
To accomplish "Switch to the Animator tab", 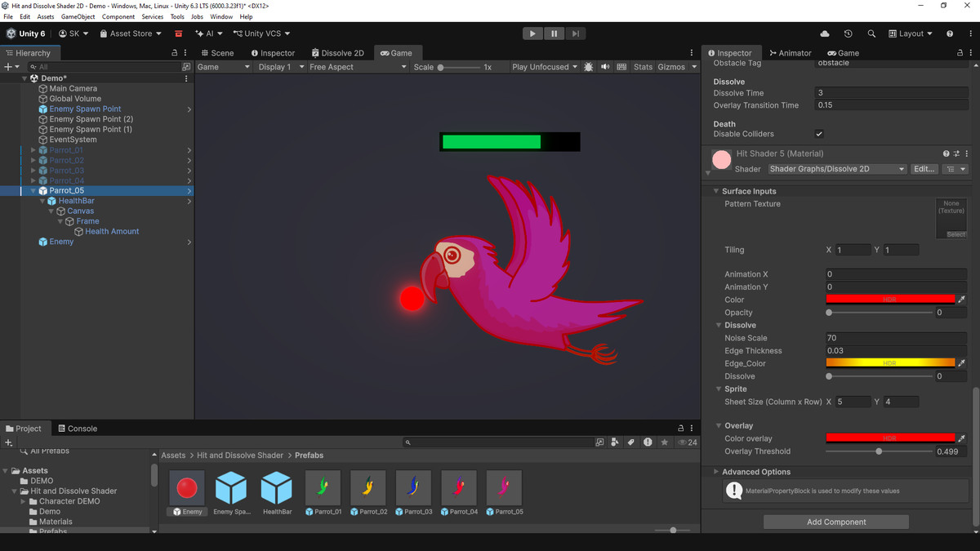I will (790, 53).
